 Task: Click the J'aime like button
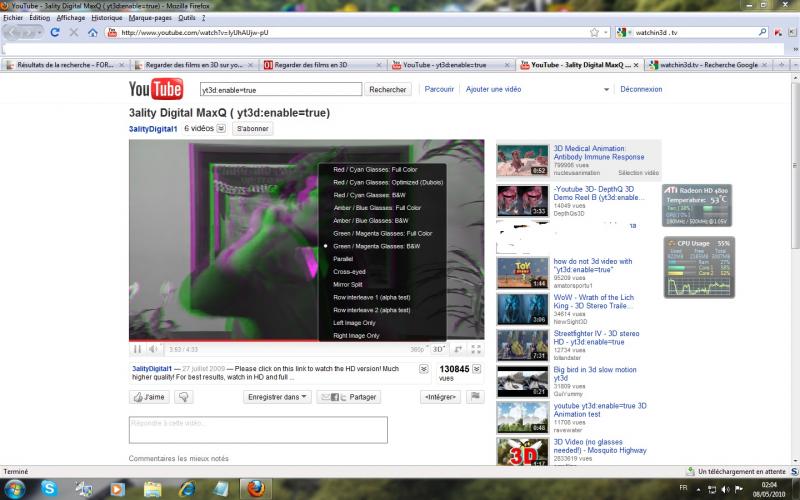[x=149, y=397]
